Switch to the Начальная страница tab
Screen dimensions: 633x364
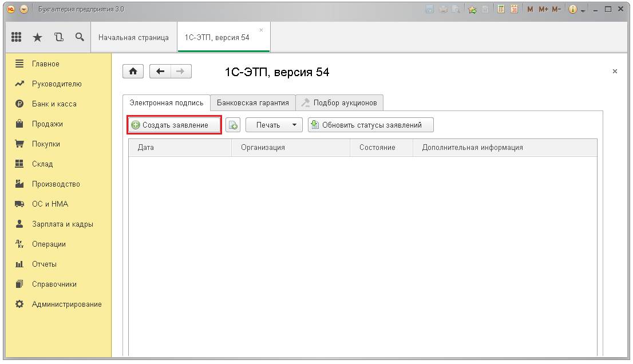[x=133, y=38]
